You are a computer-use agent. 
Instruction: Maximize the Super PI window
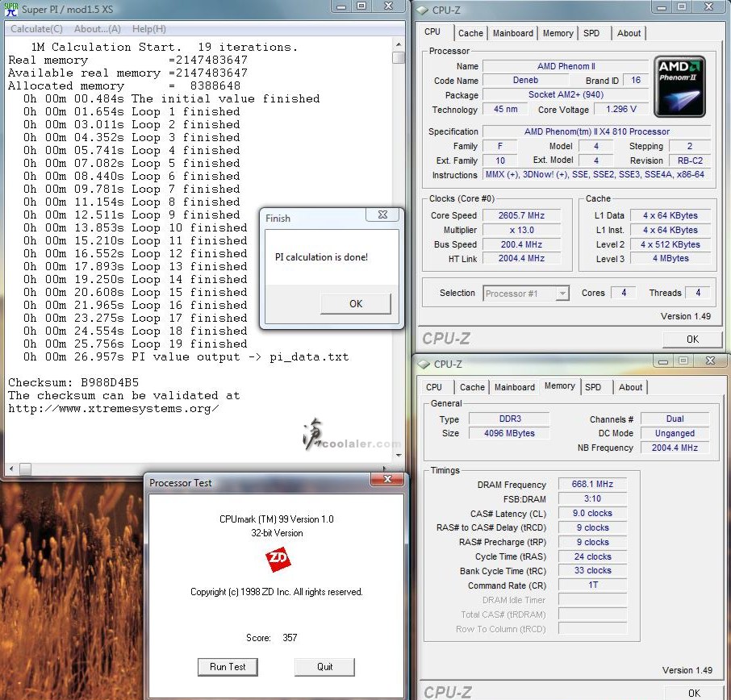click(x=361, y=6)
